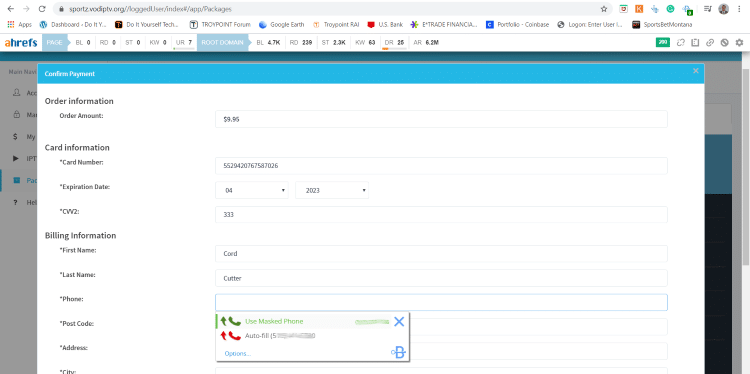Open the Grammarly extension icon

tap(671, 9)
